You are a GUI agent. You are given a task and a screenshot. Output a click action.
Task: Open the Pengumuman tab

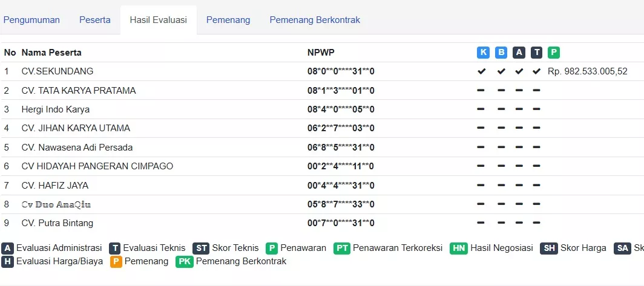31,20
